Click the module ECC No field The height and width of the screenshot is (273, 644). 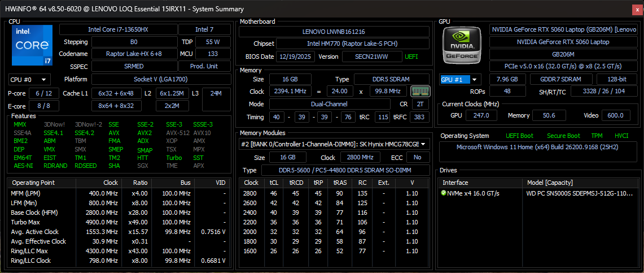418,157
